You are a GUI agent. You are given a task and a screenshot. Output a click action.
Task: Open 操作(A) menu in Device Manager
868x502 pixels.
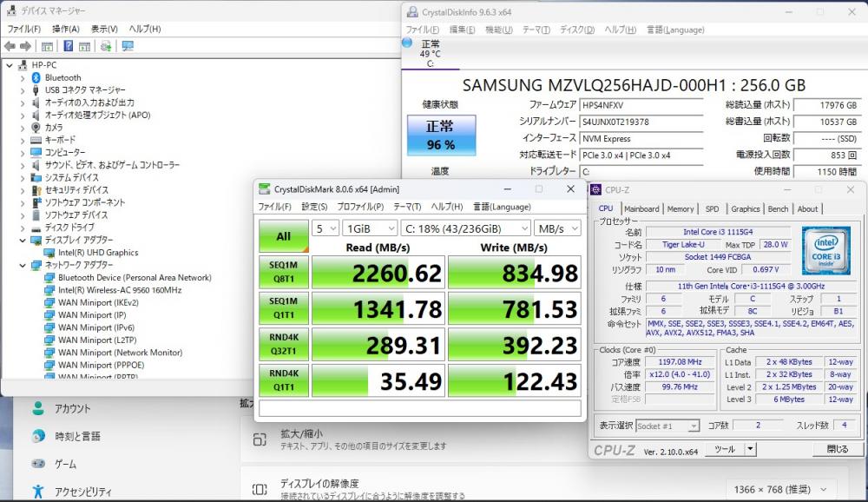pyautogui.click(x=66, y=29)
